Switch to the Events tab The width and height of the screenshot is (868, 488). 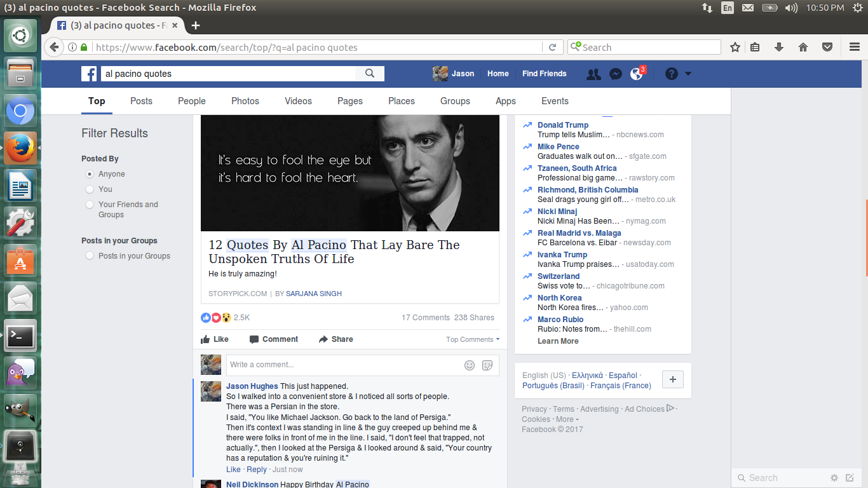[x=555, y=101]
